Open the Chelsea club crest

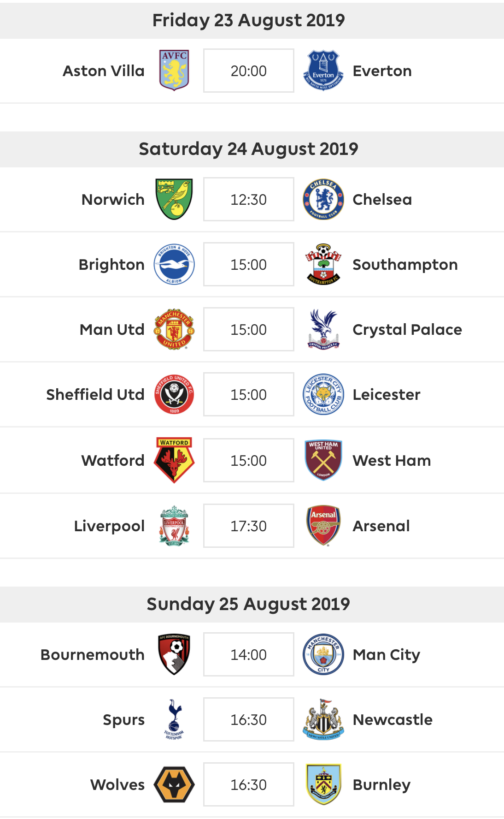(323, 199)
